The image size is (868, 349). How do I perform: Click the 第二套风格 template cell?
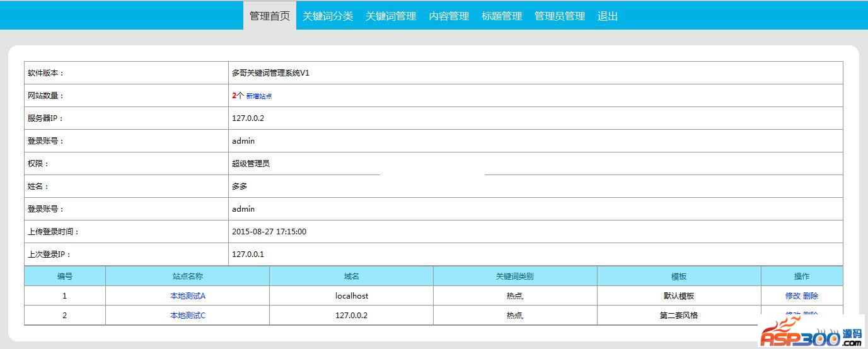[x=679, y=315]
